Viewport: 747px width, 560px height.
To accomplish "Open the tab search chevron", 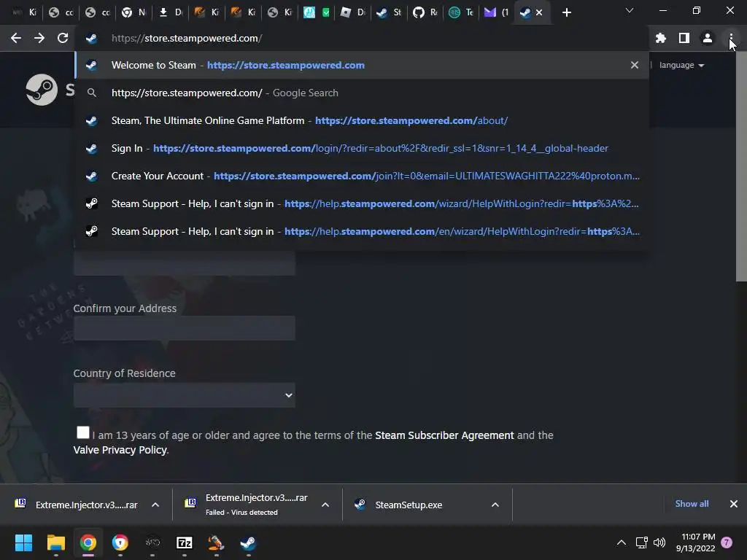I will 630,10.
